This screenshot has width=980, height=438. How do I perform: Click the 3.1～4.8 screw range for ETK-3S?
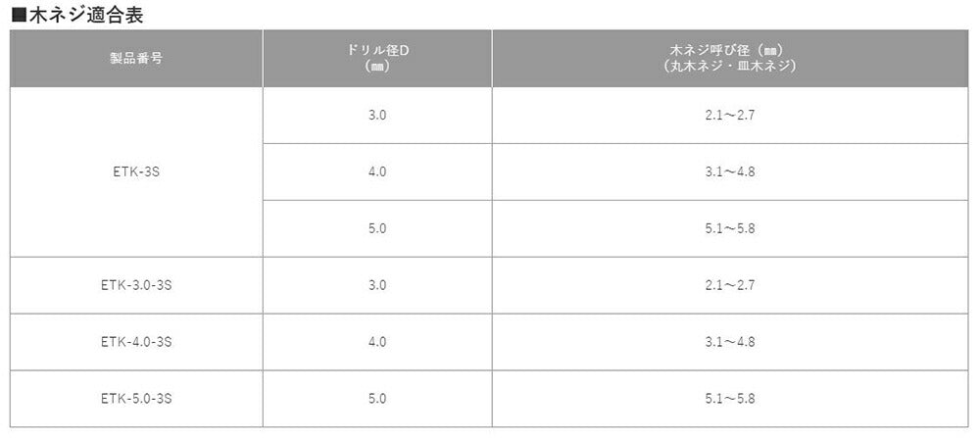tap(728, 171)
